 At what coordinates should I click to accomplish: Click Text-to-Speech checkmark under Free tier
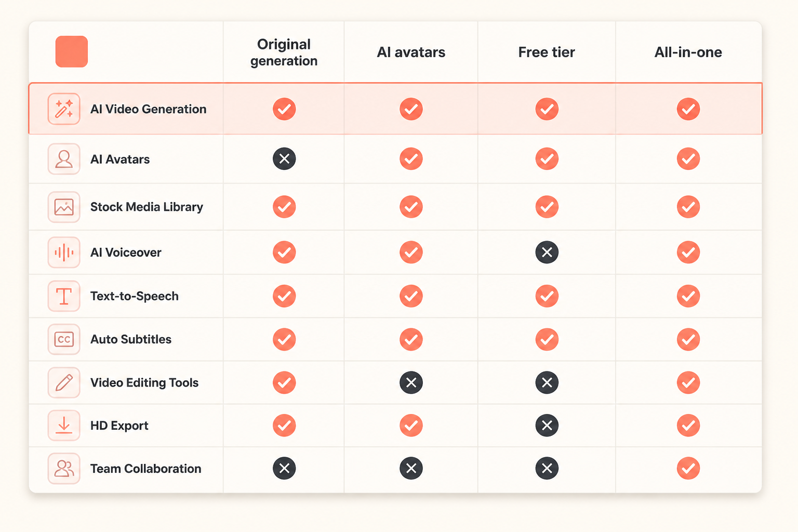pyautogui.click(x=547, y=296)
